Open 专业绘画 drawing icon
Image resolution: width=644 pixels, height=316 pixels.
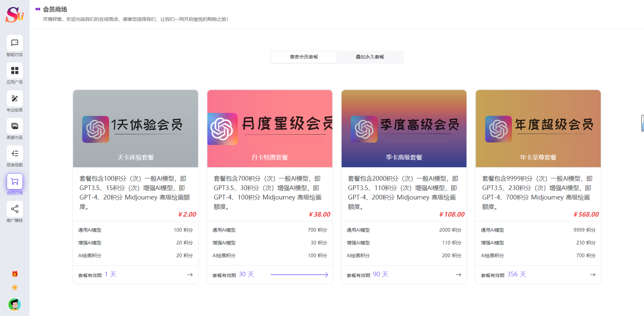(x=15, y=98)
